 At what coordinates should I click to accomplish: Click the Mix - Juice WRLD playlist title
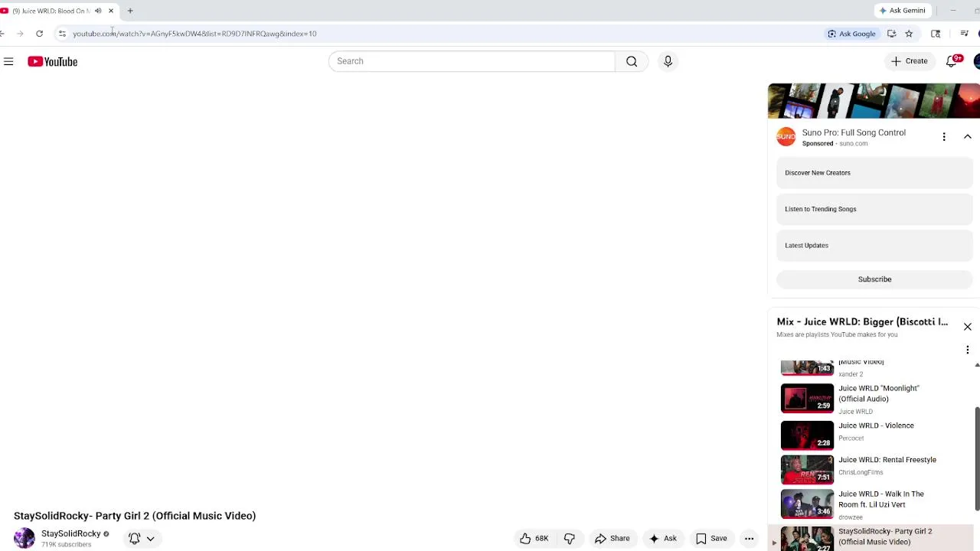tap(862, 322)
